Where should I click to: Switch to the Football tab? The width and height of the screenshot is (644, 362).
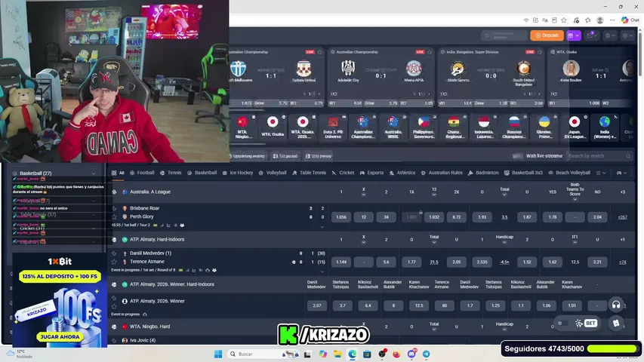click(x=142, y=173)
